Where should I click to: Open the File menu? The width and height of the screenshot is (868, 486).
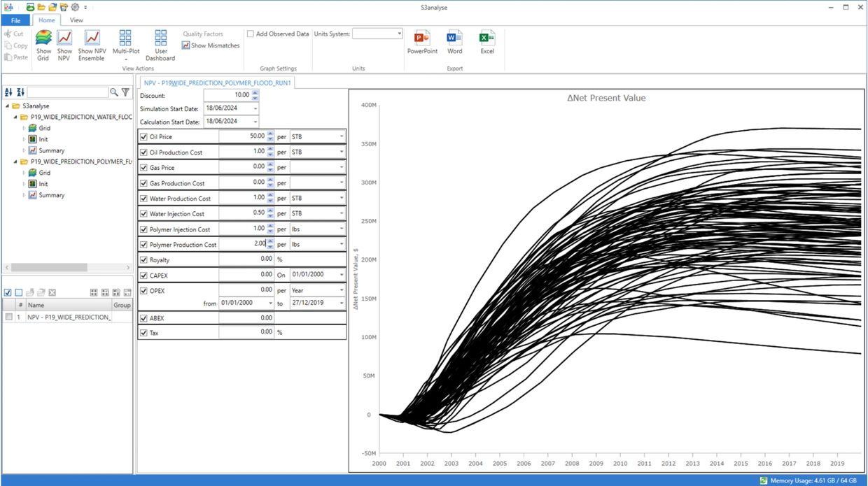[15, 20]
